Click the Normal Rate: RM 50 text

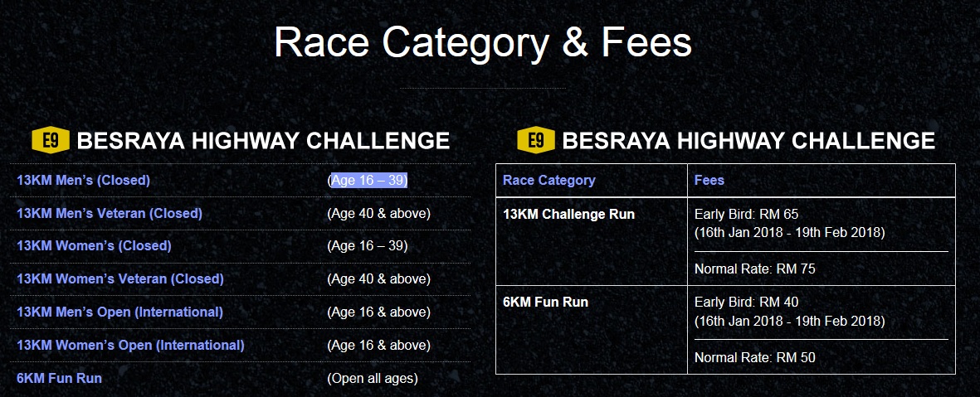click(755, 358)
